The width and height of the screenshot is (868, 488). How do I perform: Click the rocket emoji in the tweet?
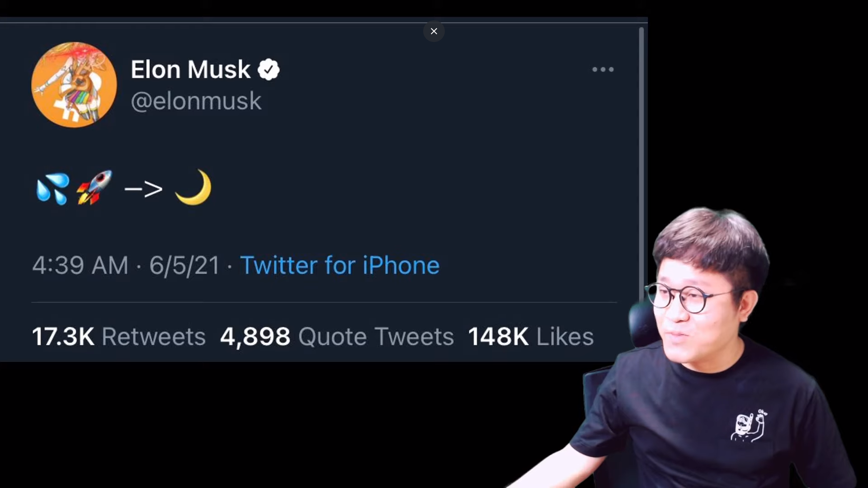tap(94, 188)
